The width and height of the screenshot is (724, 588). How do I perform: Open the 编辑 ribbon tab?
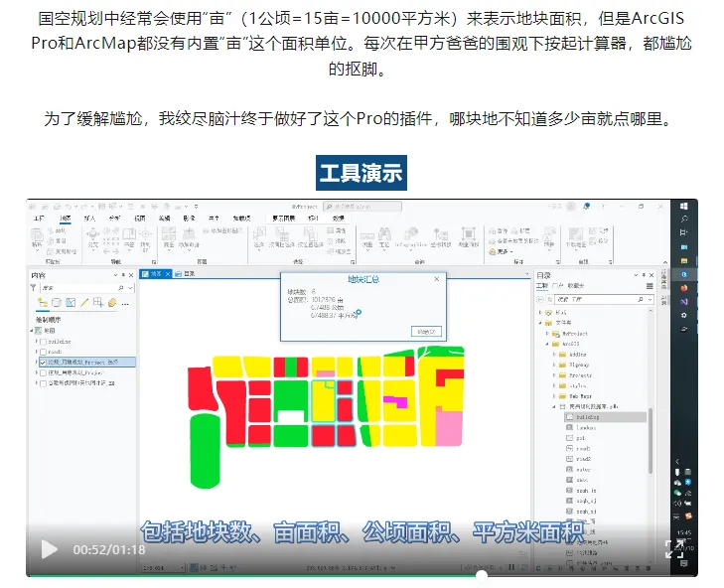[x=165, y=219]
